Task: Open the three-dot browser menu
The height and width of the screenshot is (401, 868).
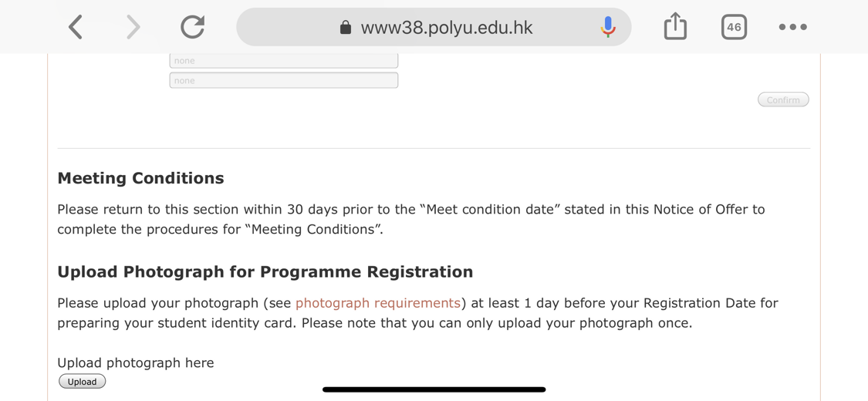Action: (792, 27)
